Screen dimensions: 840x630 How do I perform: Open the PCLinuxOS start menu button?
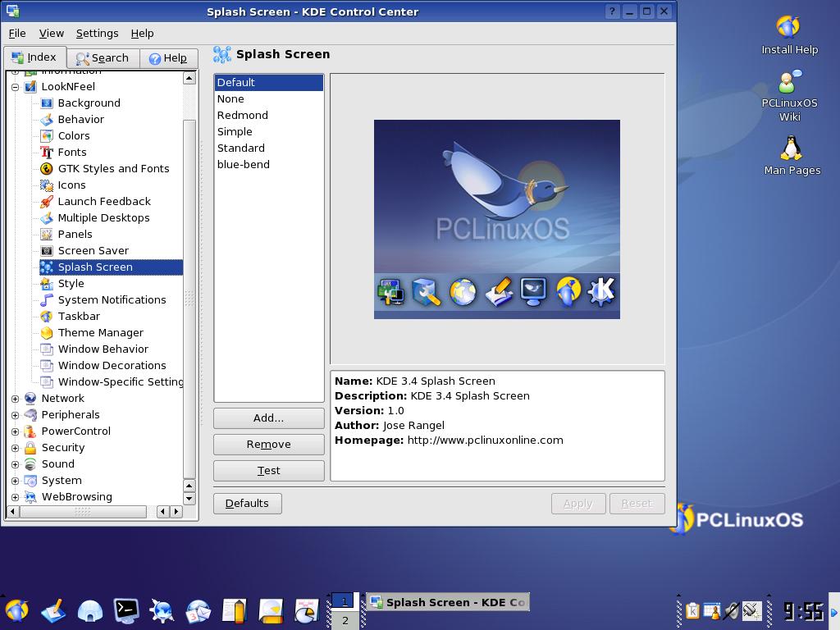pyautogui.click(x=16, y=610)
